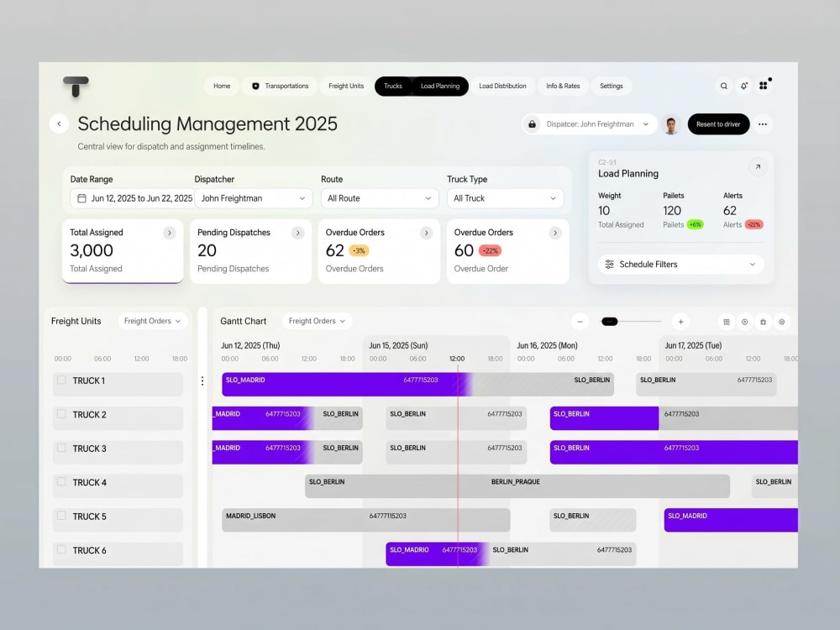Open the Info & Rates tab

pyautogui.click(x=563, y=86)
